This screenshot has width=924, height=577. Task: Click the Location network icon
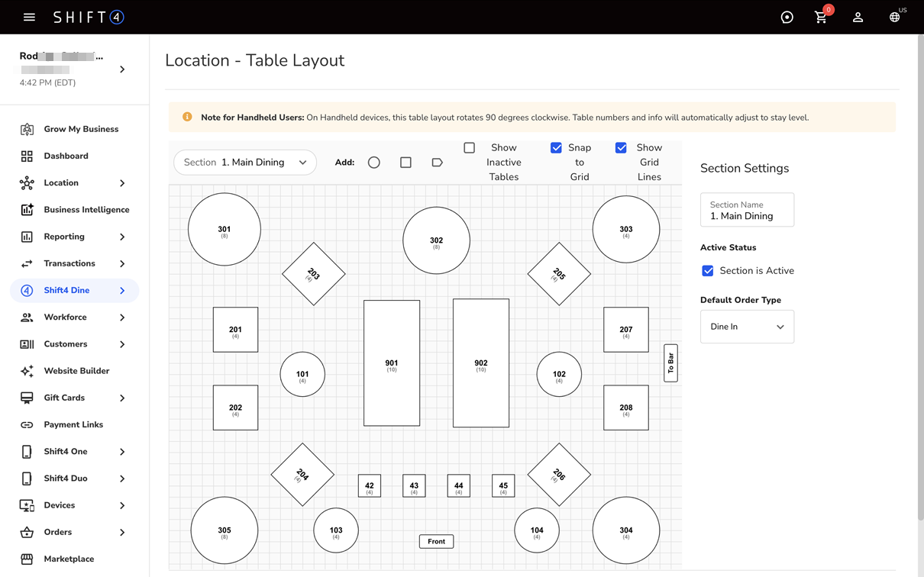pyautogui.click(x=27, y=183)
